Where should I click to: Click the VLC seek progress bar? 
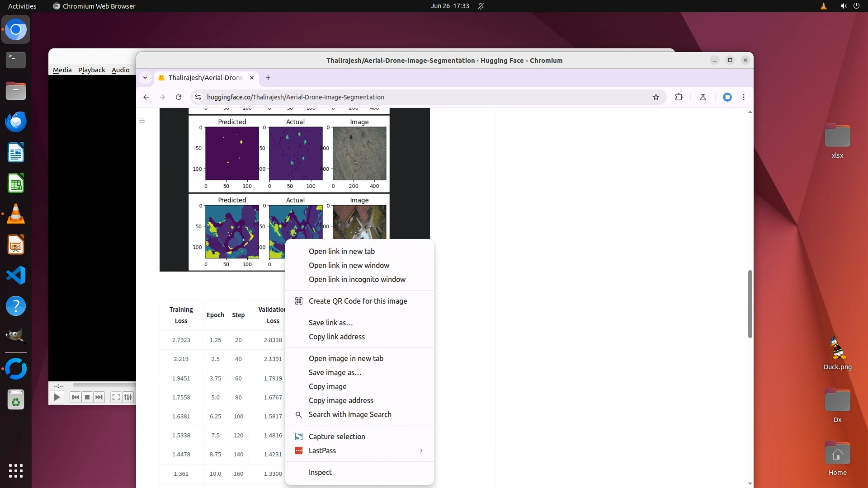tap(104, 385)
